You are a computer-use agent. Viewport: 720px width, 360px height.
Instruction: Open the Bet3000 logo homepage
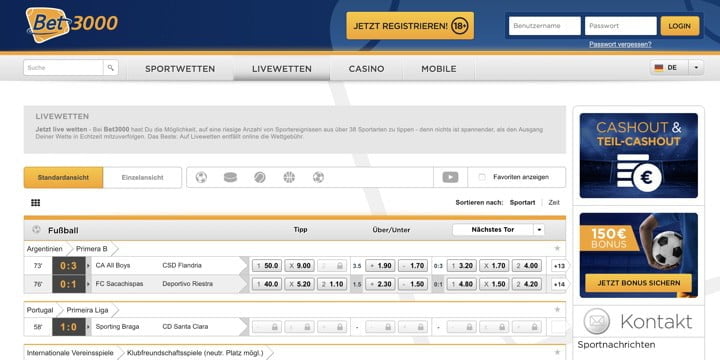point(72,25)
